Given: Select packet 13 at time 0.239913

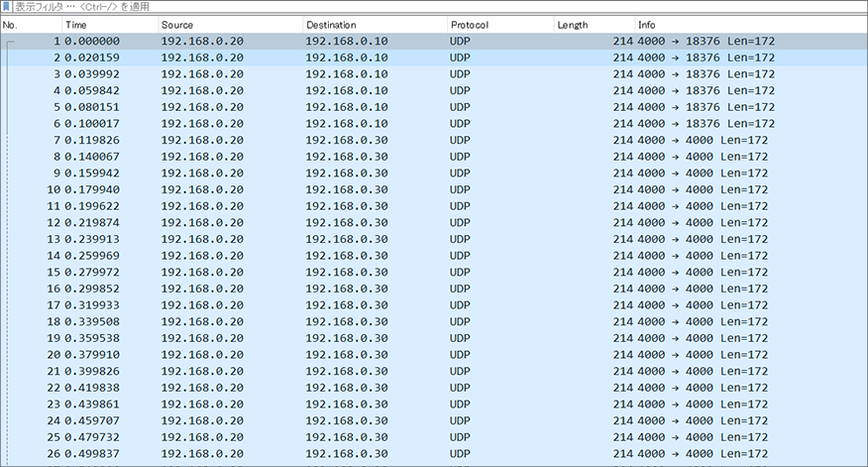Looking at the screenshot, I should [x=434, y=239].
